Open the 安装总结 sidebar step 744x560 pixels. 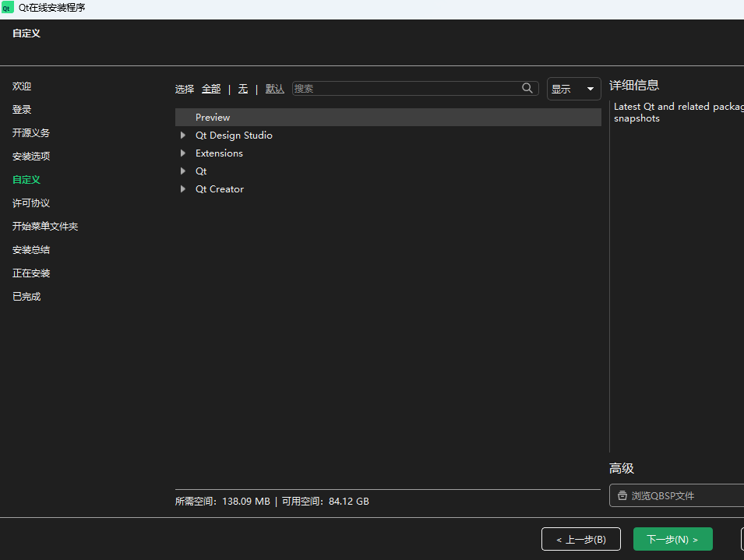point(31,250)
